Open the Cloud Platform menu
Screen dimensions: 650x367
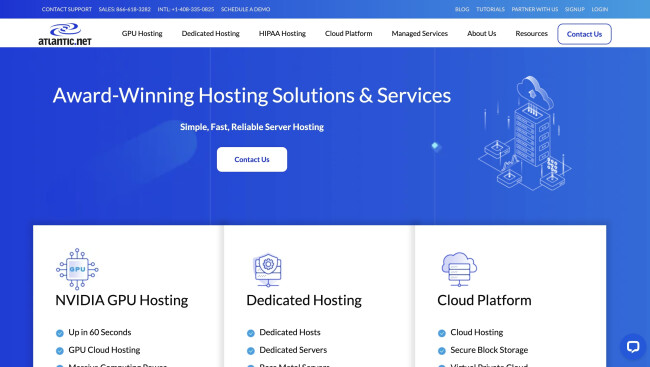(x=349, y=34)
